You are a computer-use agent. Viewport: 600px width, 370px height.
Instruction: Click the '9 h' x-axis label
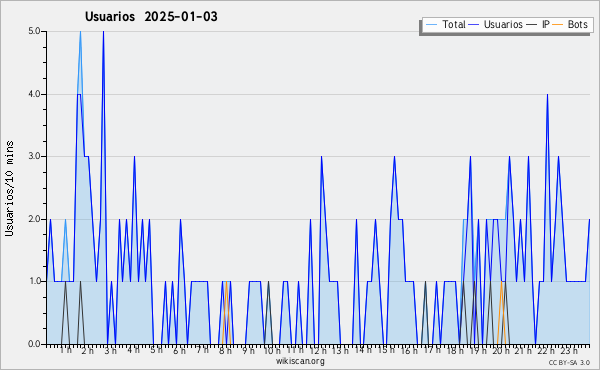tap(248, 350)
